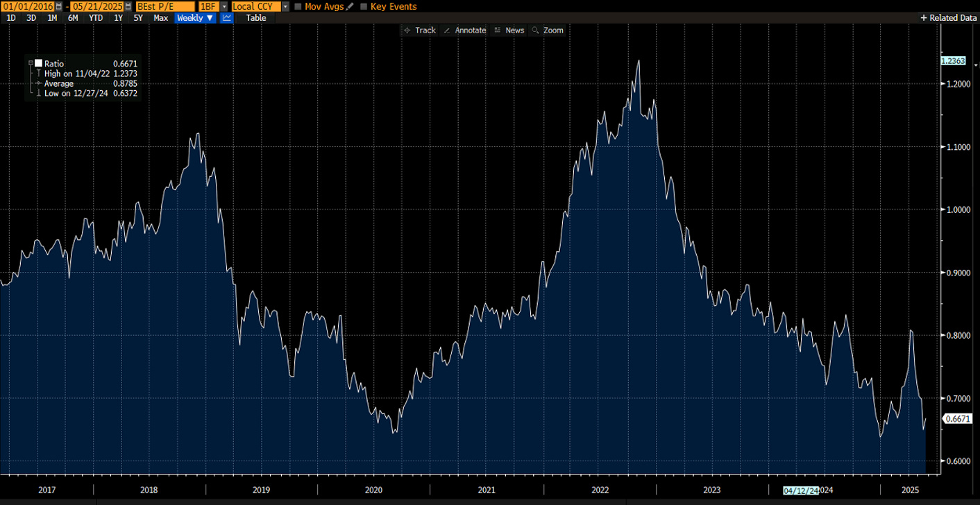Click the 1.2363 high value axis label
The height and width of the screenshot is (505, 980).
(953, 61)
